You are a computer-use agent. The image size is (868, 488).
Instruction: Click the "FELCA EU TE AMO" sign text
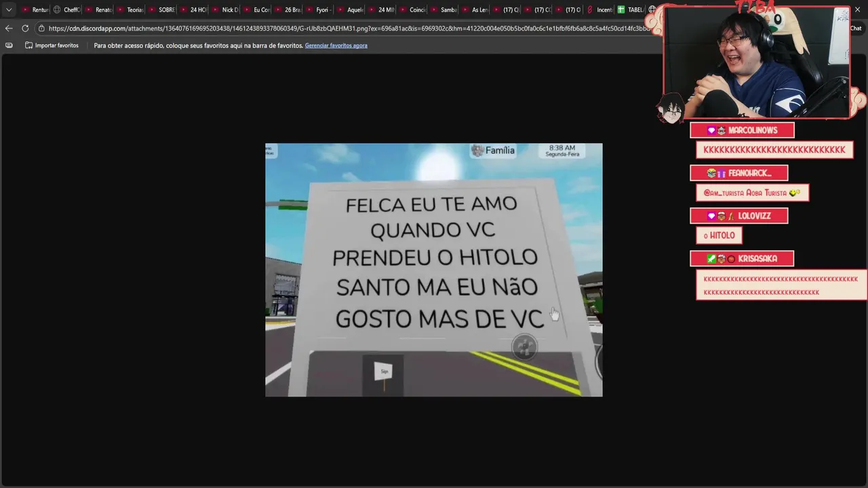431,204
